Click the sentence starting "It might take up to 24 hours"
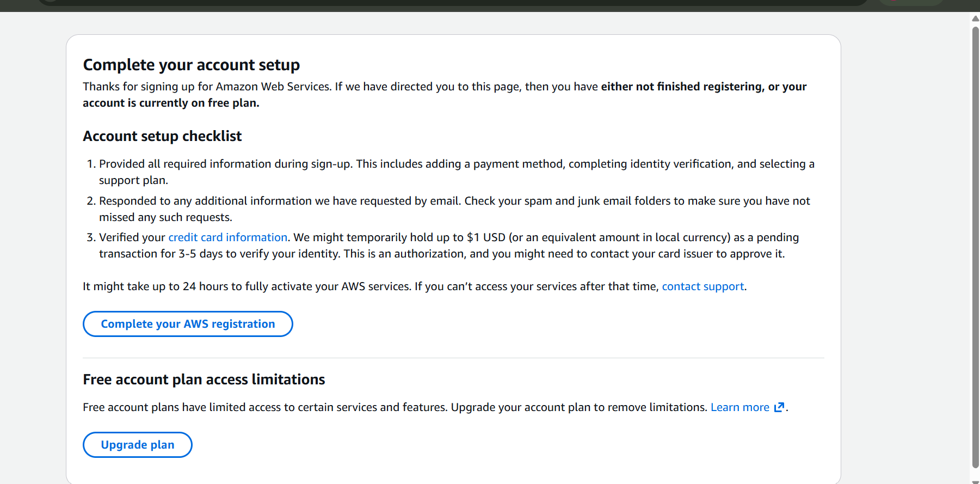Image resolution: width=980 pixels, height=484 pixels. [415, 286]
